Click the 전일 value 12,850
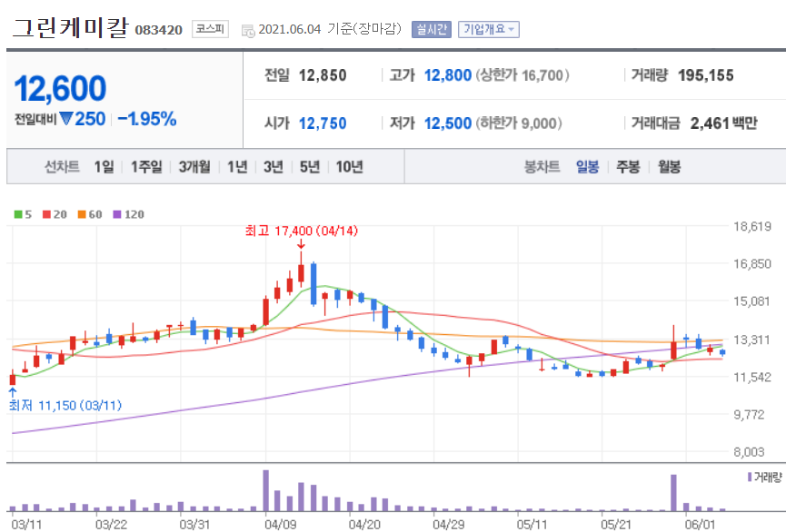Viewport: 786px width, 532px height. tap(323, 75)
